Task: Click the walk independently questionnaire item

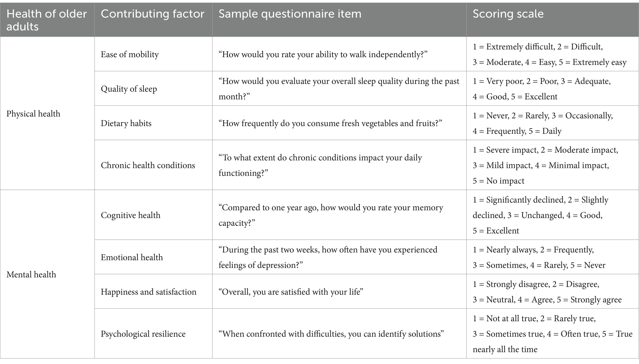Action: tap(323, 54)
